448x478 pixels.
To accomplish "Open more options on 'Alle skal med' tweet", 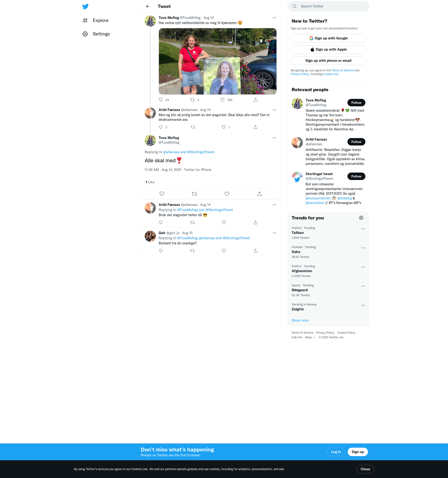I will (274, 138).
